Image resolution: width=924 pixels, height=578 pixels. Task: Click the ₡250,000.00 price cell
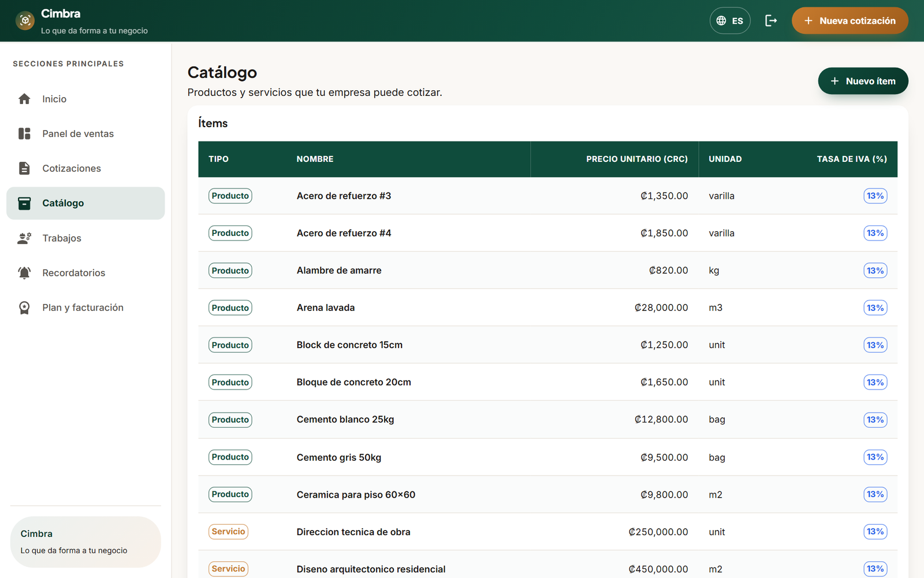click(x=658, y=532)
